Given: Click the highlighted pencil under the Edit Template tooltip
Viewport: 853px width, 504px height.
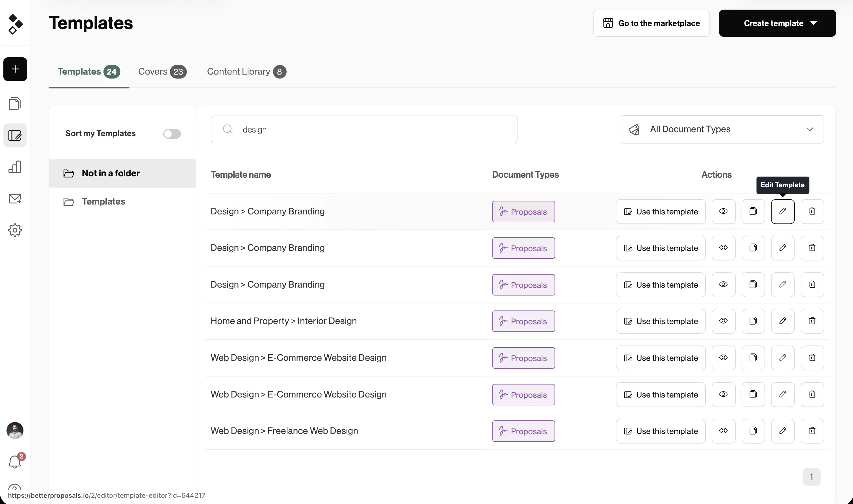Looking at the screenshot, I should tap(783, 212).
